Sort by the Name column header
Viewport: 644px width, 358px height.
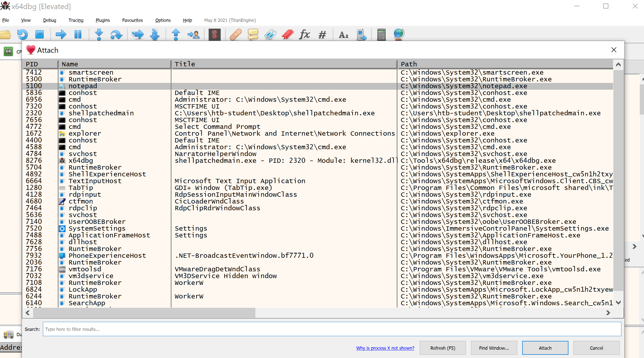115,64
